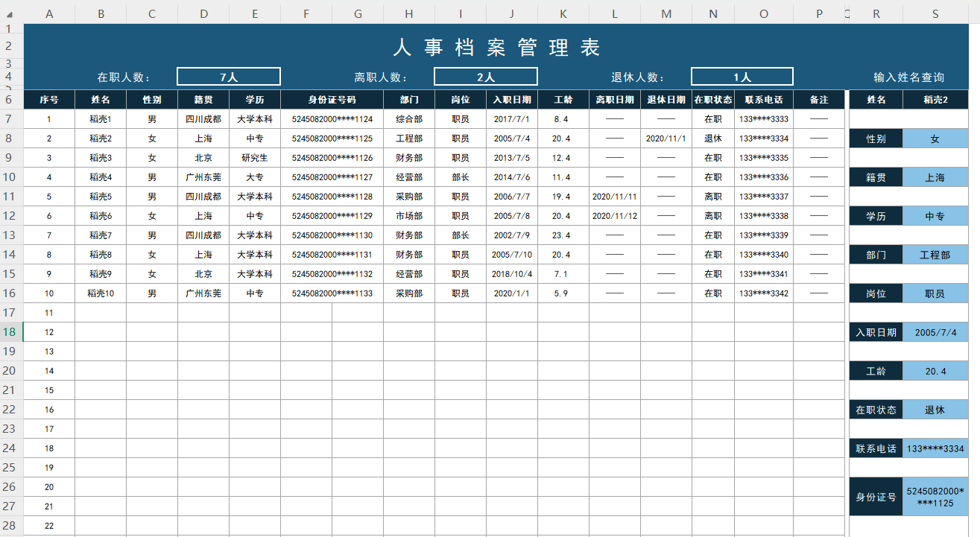The height and width of the screenshot is (537, 980).
Task: Click the 部门 column header in the table
Action: [x=408, y=98]
